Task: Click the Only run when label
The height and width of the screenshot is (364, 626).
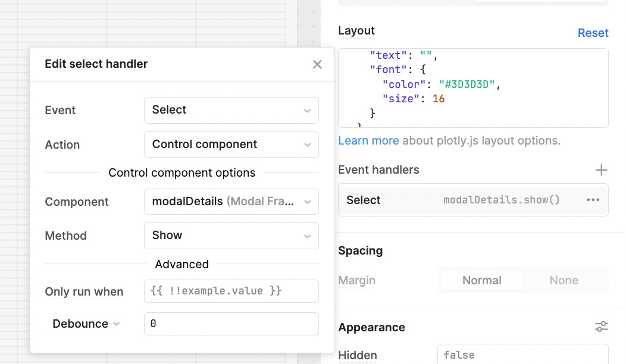Action: (x=84, y=292)
